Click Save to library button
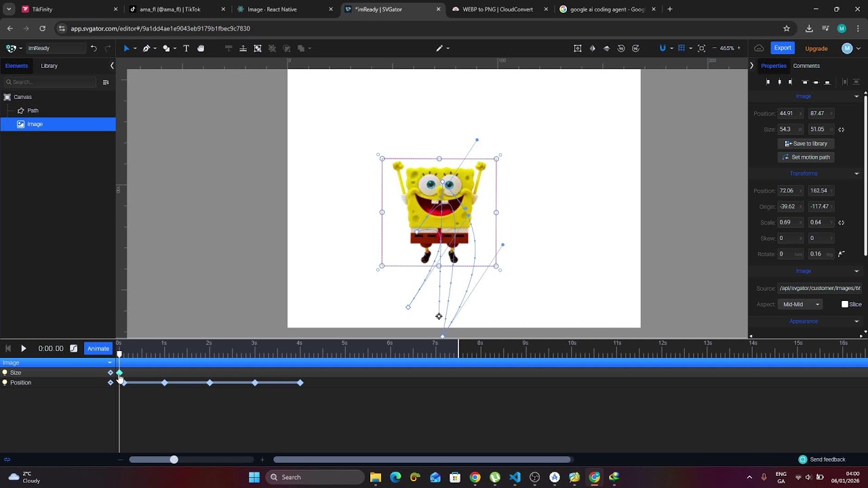Image resolution: width=868 pixels, height=488 pixels. coord(806,144)
